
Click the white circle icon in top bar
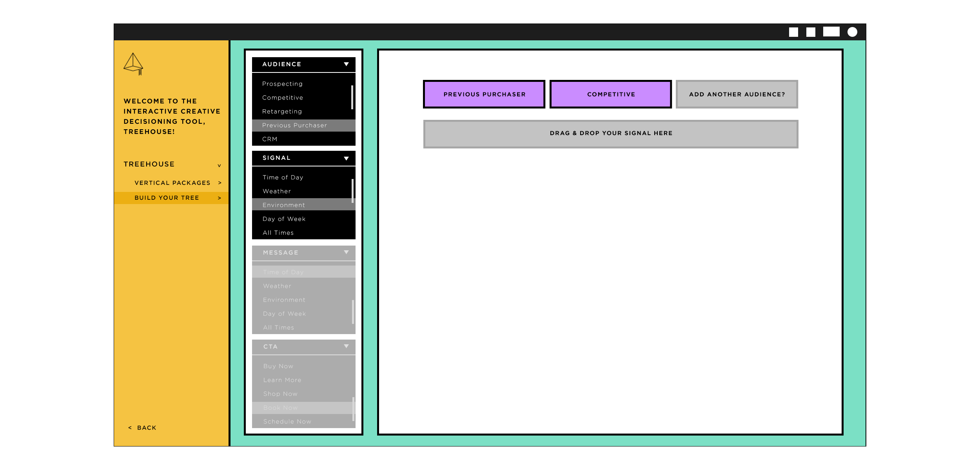coord(852,32)
